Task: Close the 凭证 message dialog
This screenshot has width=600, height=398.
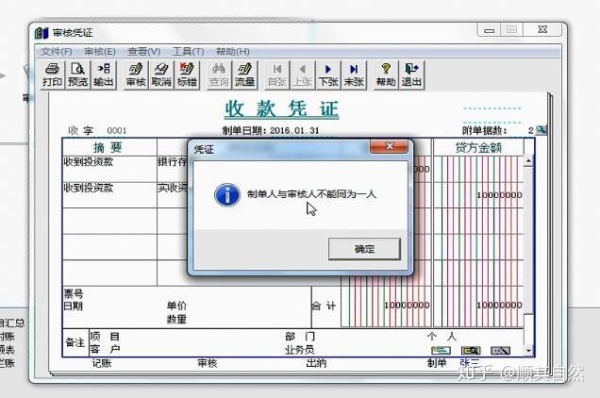Action: pos(389,146)
